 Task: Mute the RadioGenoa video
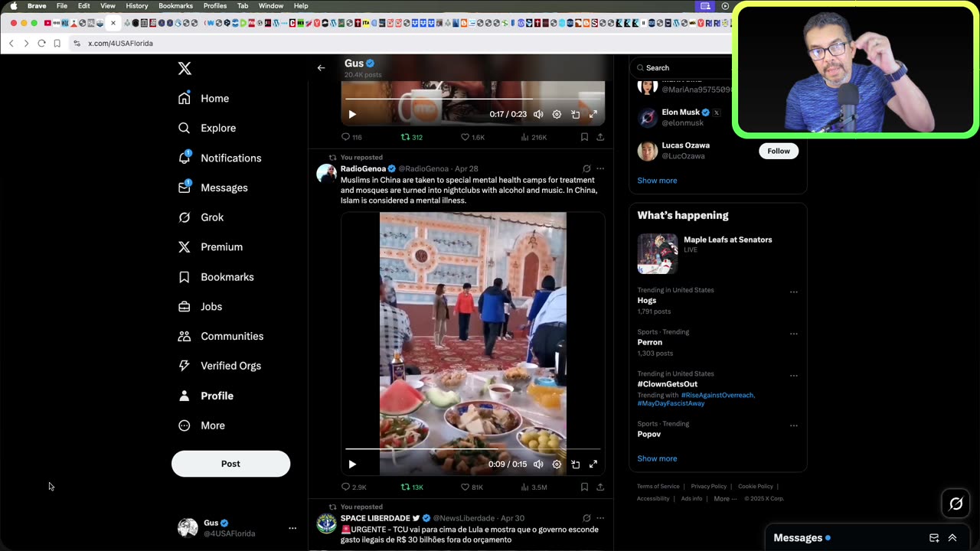click(x=538, y=464)
